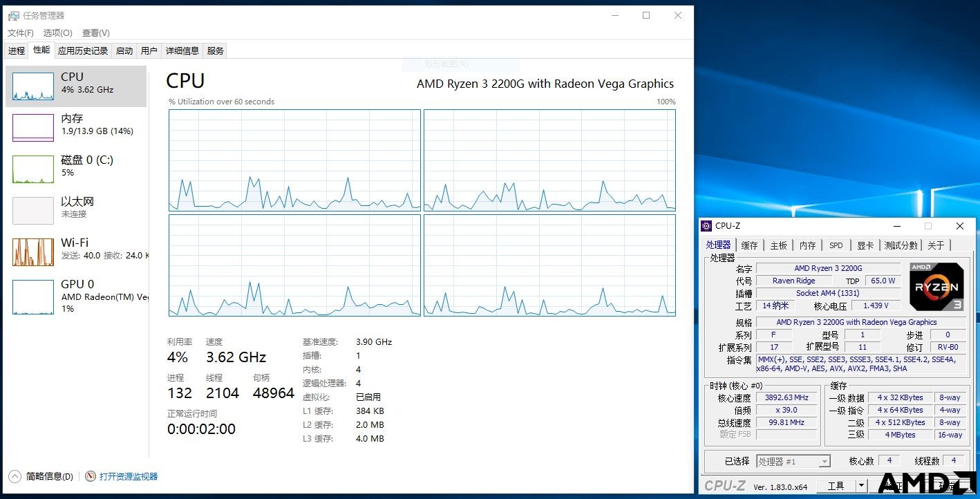Click the 二级 cache 4 x 512 KBytes value
This screenshot has height=499, width=980.
[900, 422]
